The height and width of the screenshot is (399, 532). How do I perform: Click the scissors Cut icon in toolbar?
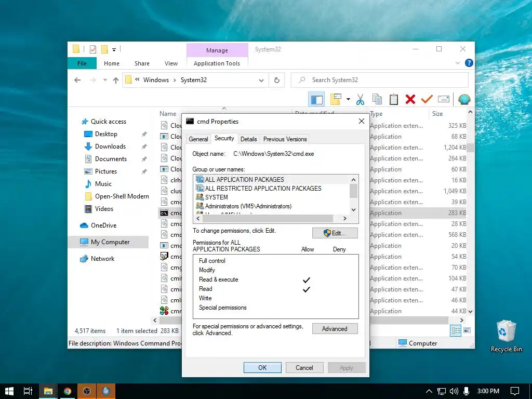pyautogui.click(x=361, y=99)
